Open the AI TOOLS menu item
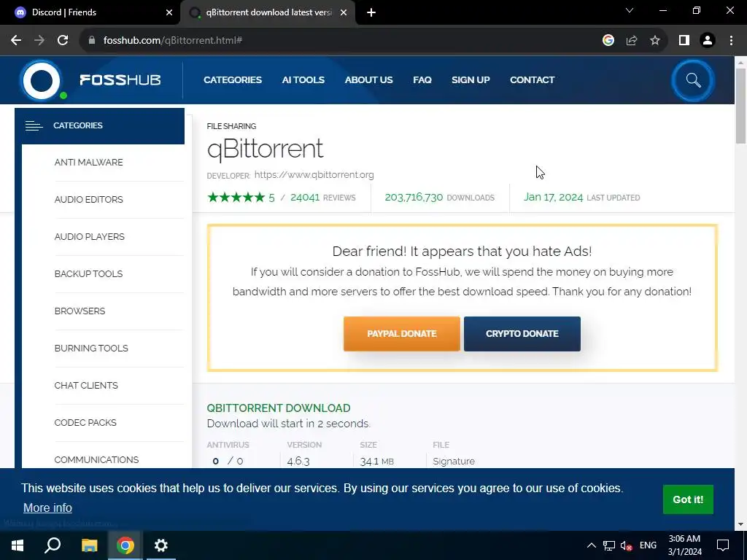Viewport: 747px width, 560px height. click(x=303, y=80)
